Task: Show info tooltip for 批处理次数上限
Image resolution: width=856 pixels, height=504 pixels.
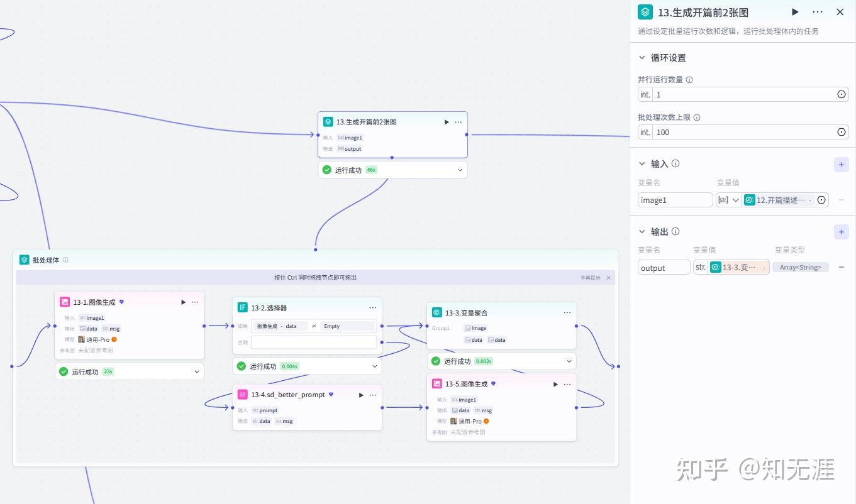Action: point(697,118)
